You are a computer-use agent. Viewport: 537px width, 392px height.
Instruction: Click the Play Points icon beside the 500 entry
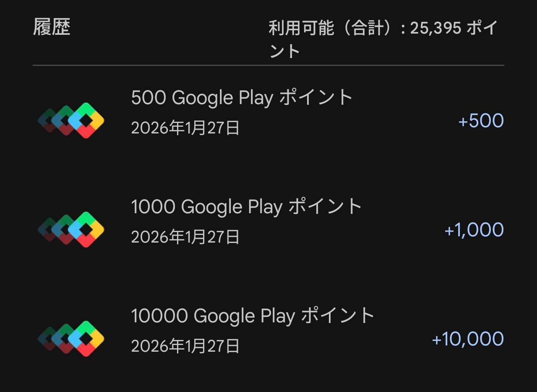tap(71, 120)
